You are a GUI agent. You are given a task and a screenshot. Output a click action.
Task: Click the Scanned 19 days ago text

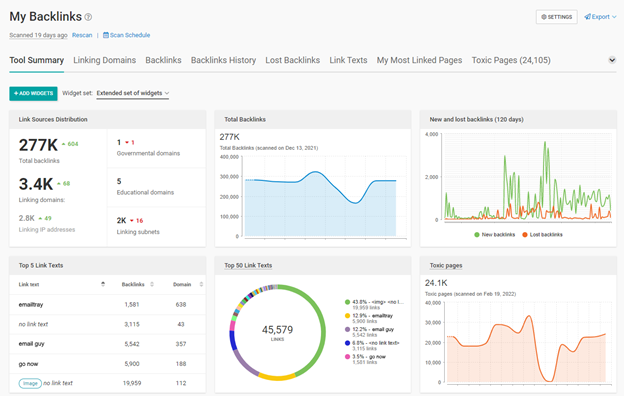[39, 35]
